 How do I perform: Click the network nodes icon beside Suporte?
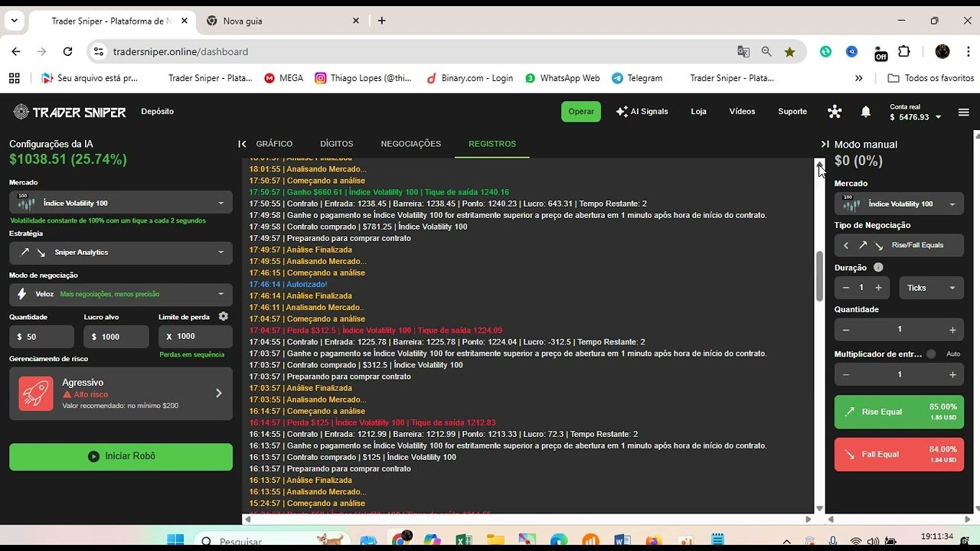pyautogui.click(x=835, y=112)
